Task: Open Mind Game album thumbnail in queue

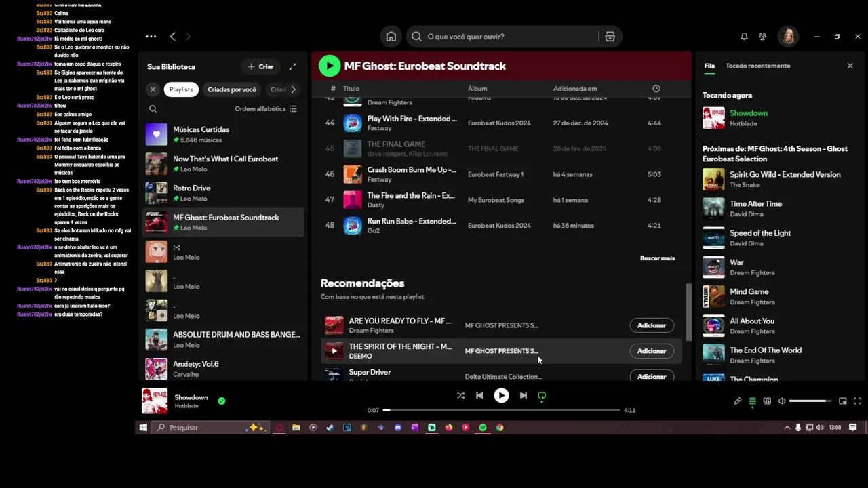Action: [x=713, y=296]
